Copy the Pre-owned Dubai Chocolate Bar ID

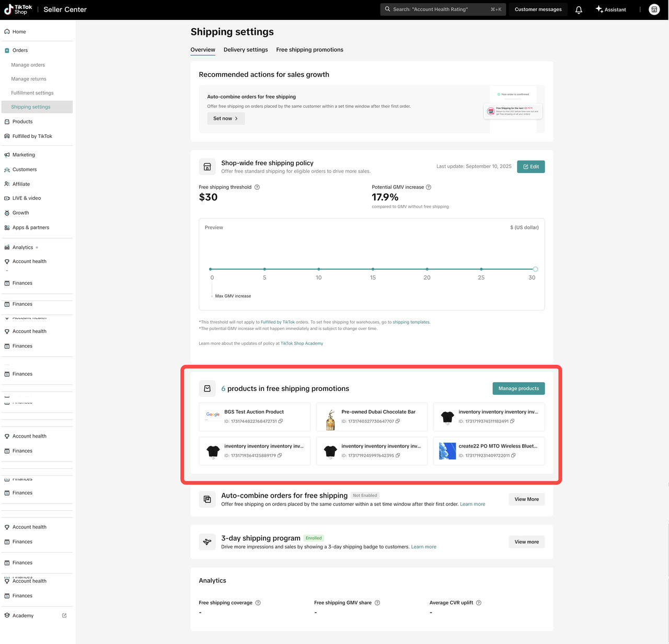(x=398, y=421)
